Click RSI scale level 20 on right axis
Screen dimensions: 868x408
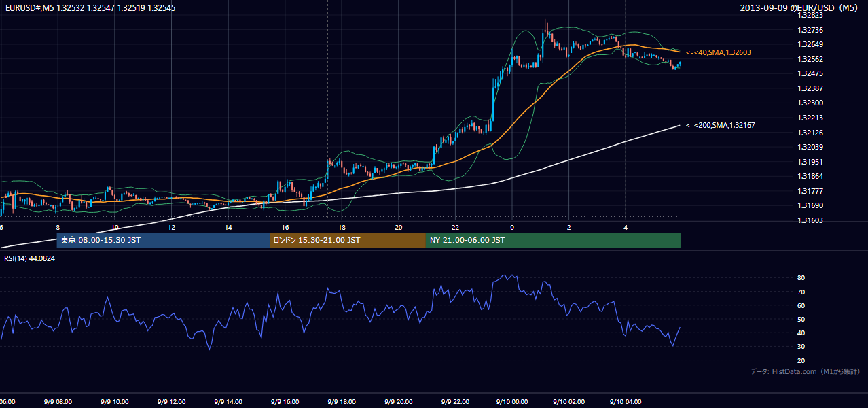[x=801, y=360]
